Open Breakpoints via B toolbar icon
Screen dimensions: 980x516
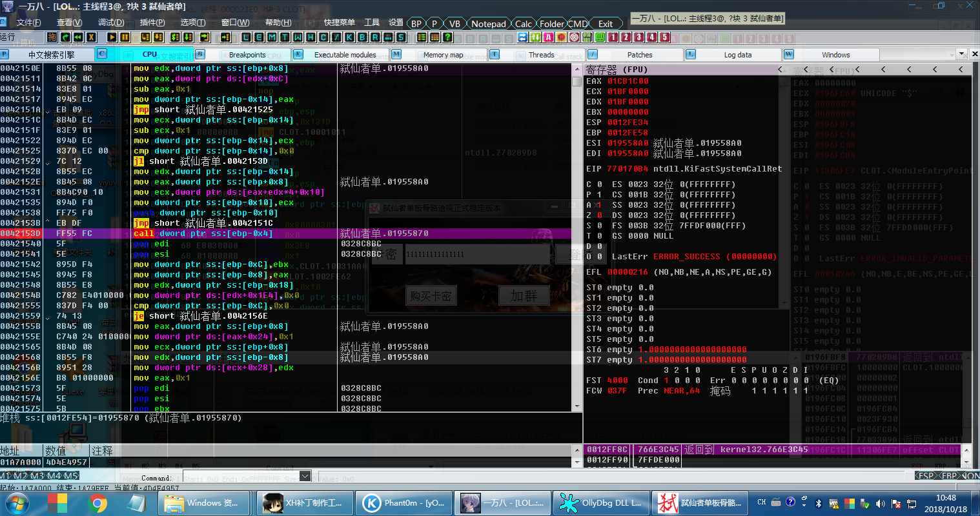pos(362,37)
